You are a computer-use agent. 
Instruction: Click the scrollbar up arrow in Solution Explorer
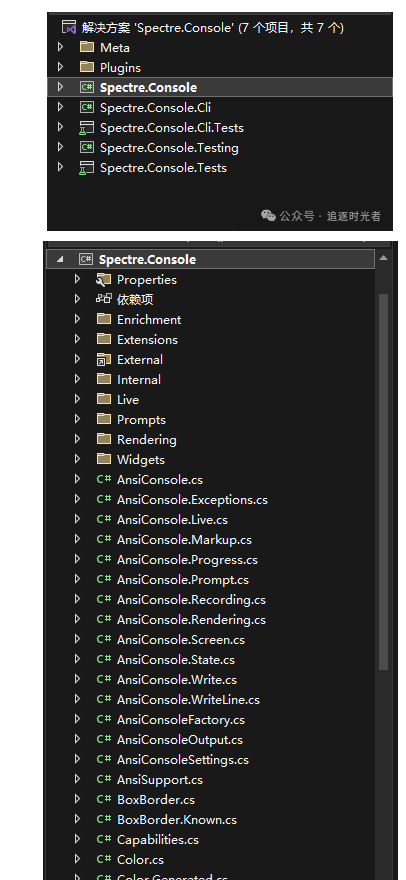point(384,258)
